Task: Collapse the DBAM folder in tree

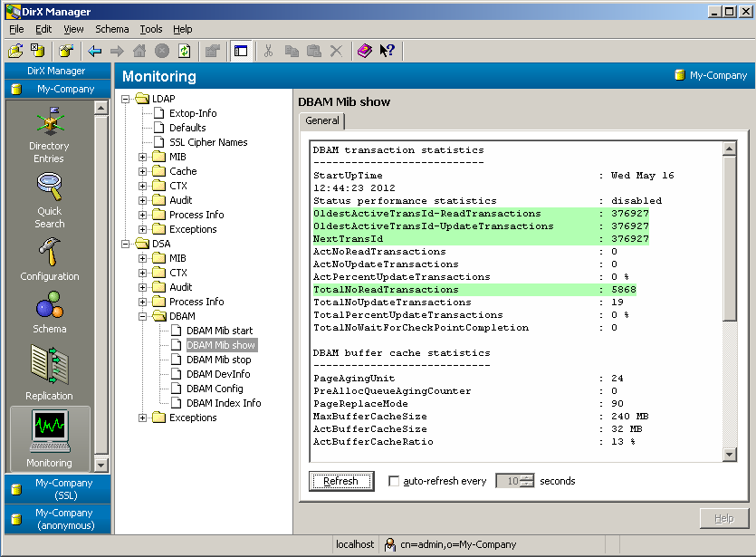Action: (x=143, y=316)
